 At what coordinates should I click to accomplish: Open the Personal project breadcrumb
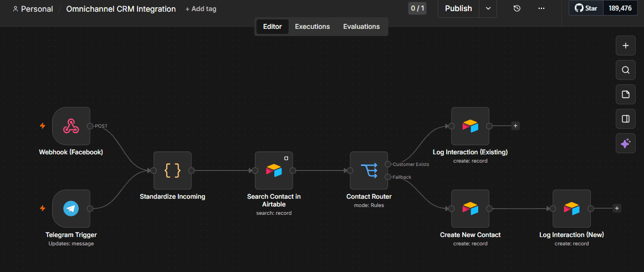point(33,9)
